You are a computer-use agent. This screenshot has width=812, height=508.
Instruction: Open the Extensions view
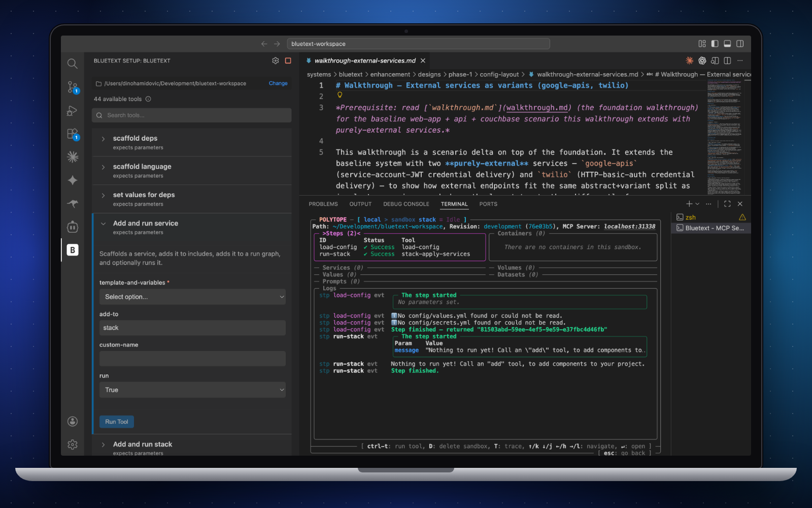coord(73,134)
